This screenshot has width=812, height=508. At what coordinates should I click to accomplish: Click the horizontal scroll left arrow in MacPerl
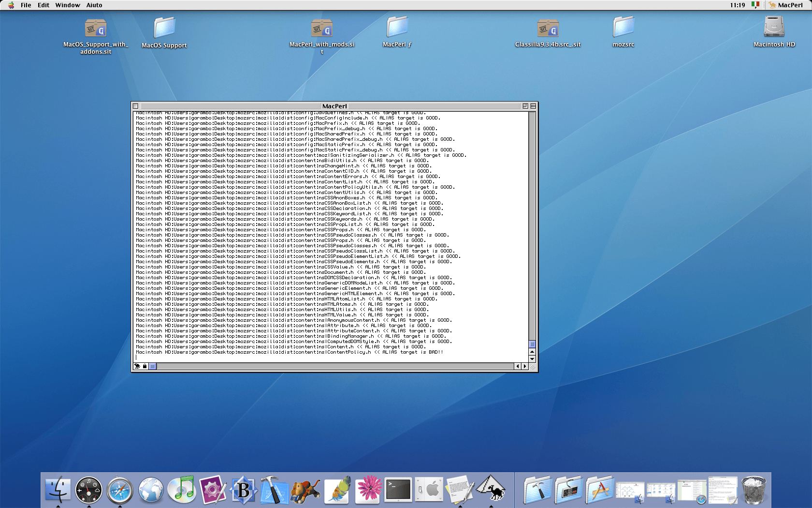tap(518, 366)
